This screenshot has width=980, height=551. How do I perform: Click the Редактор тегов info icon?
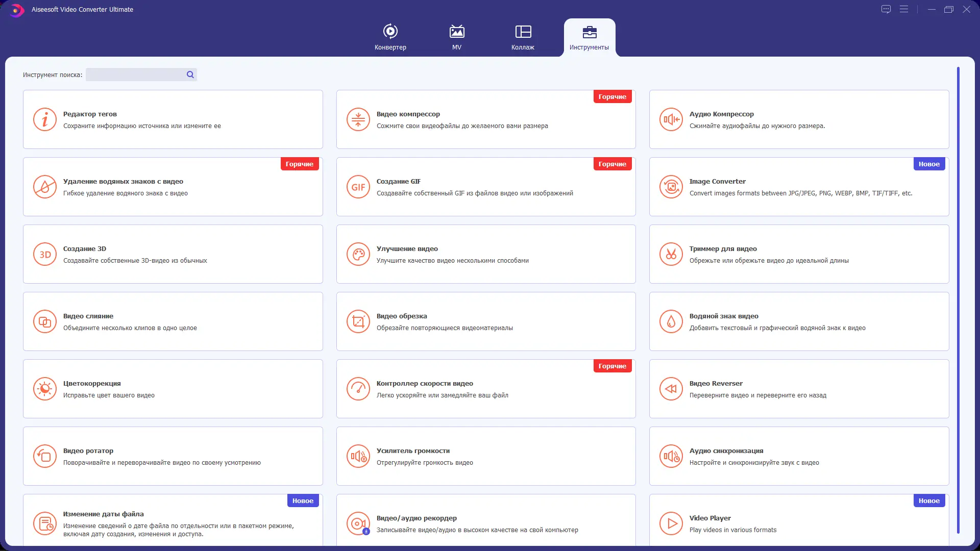45,120
